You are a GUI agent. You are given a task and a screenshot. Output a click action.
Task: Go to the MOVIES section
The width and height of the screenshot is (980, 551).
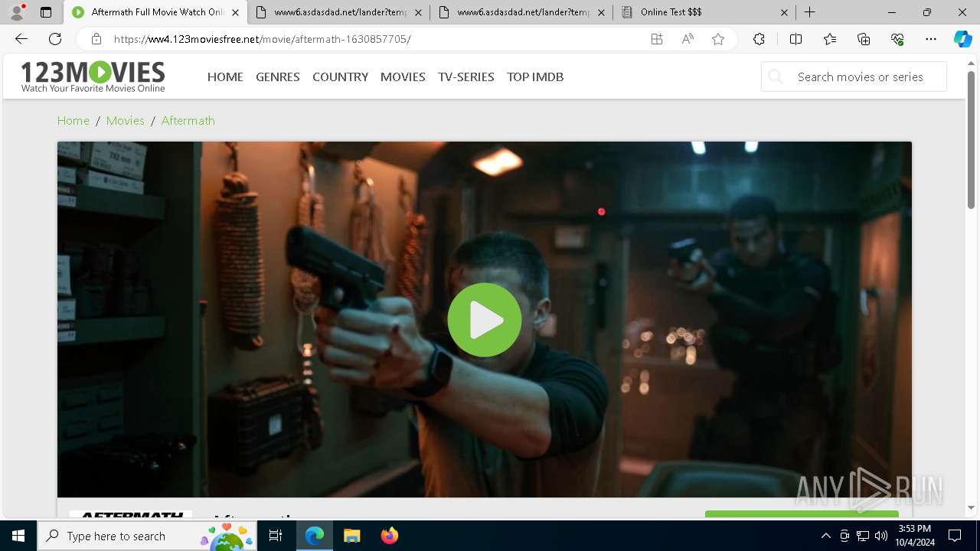(403, 77)
